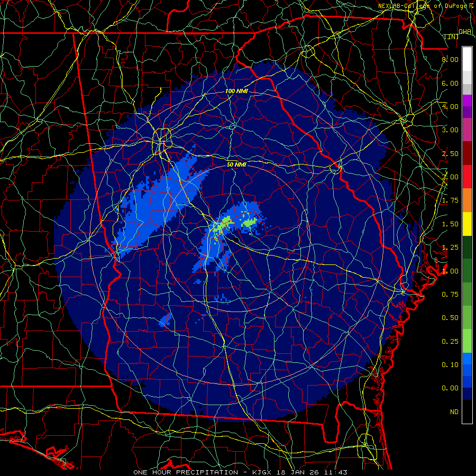Select the 50 NMI range ring label

click(x=236, y=165)
